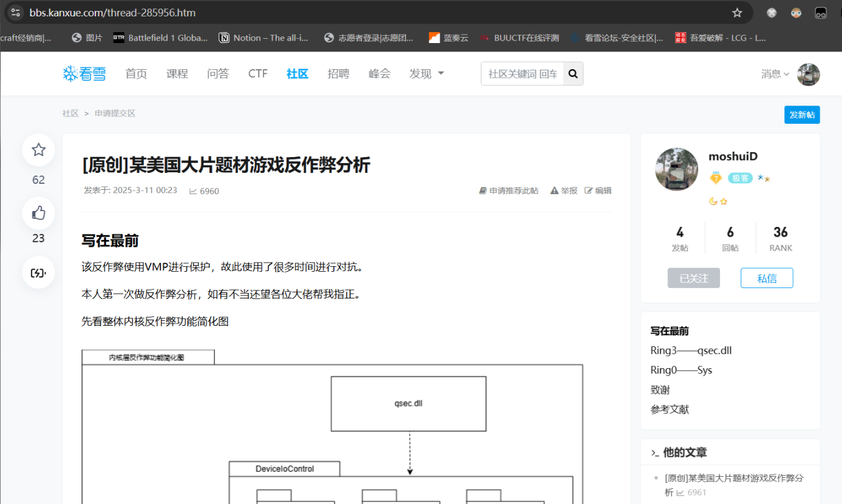Open the 蓝奏云 bookmark
The width and height of the screenshot is (842, 504).
(449, 38)
